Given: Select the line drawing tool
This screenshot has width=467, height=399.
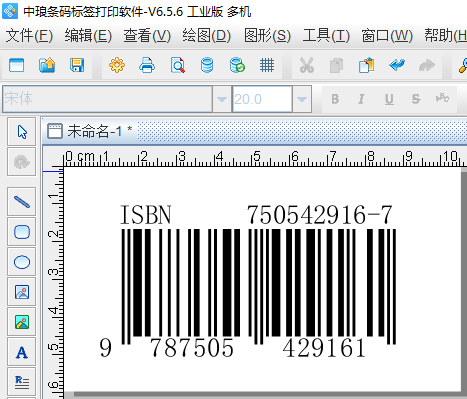Looking at the screenshot, I should (22, 202).
